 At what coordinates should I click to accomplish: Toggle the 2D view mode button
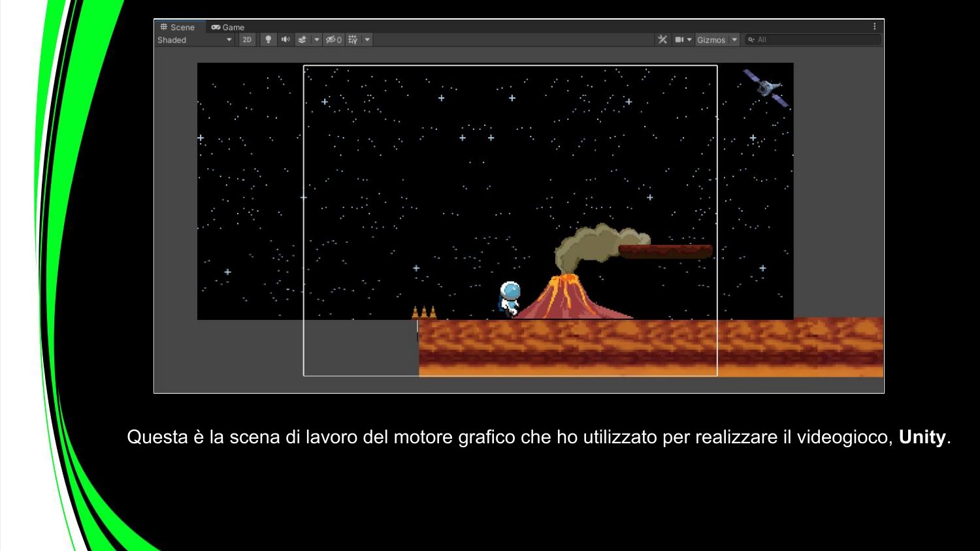(x=247, y=40)
